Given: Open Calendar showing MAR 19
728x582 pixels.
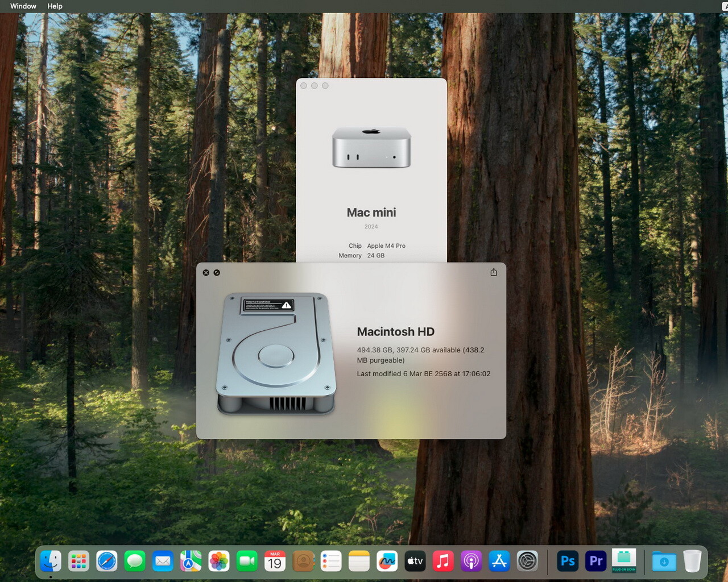Looking at the screenshot, I should (275, 562).
